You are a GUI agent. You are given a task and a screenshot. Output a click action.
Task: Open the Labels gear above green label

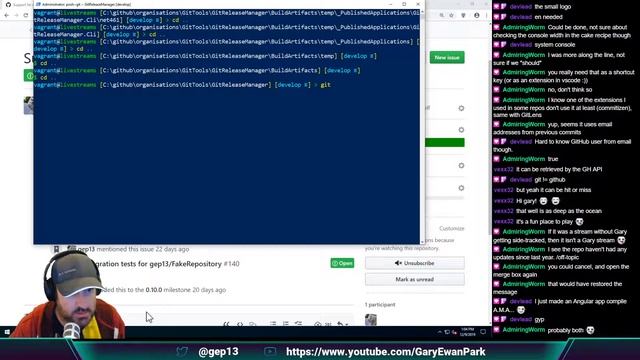pos(461,130)
